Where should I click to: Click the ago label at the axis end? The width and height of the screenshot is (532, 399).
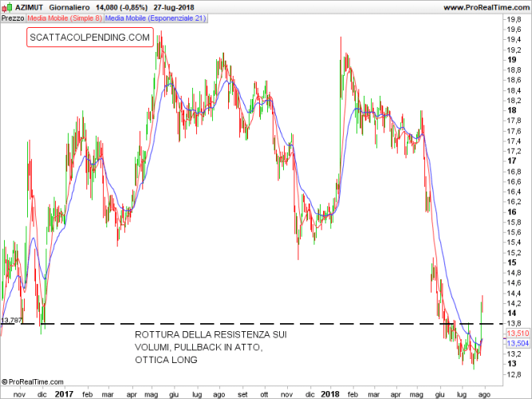(484, 394)
